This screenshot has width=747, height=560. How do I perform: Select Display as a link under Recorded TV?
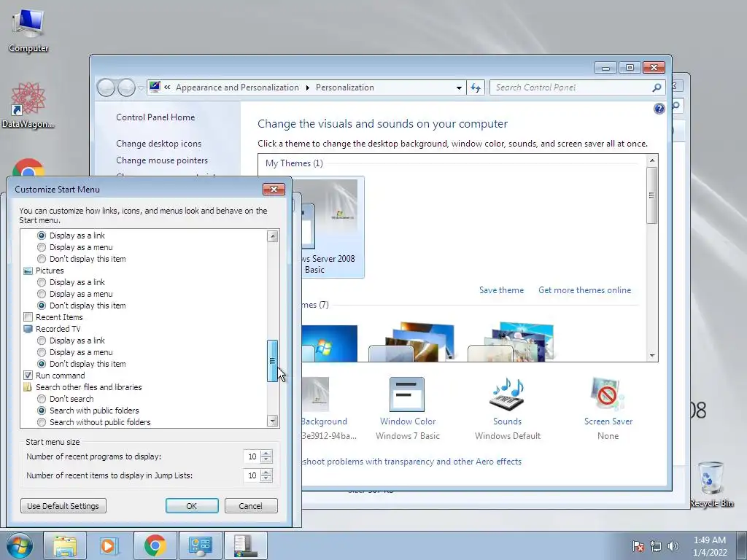(42, 341)
